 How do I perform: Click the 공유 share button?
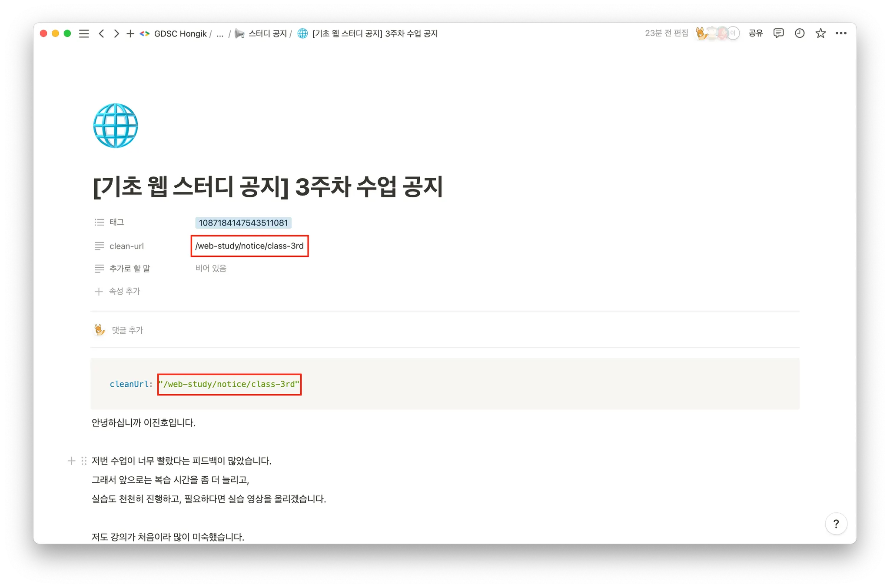[x=756, y=33]
